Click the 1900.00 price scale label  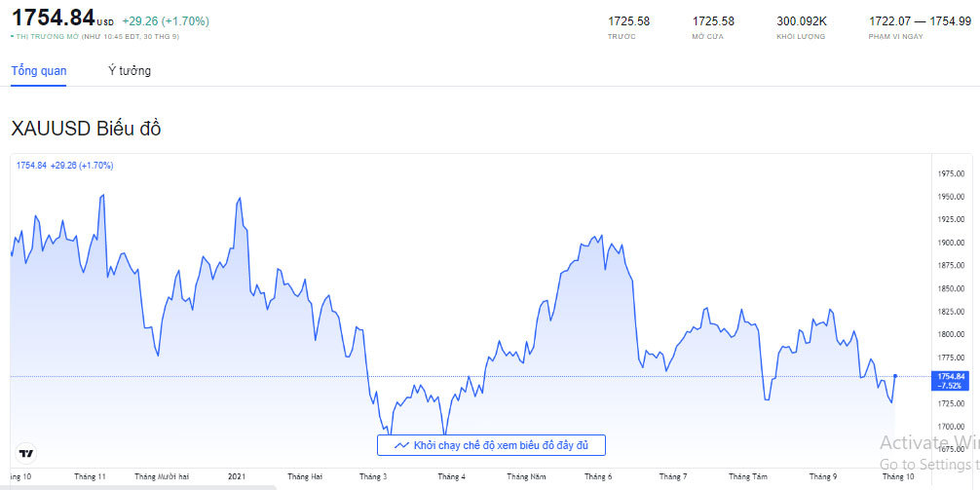pyautogui.click(x=950, y=243)
